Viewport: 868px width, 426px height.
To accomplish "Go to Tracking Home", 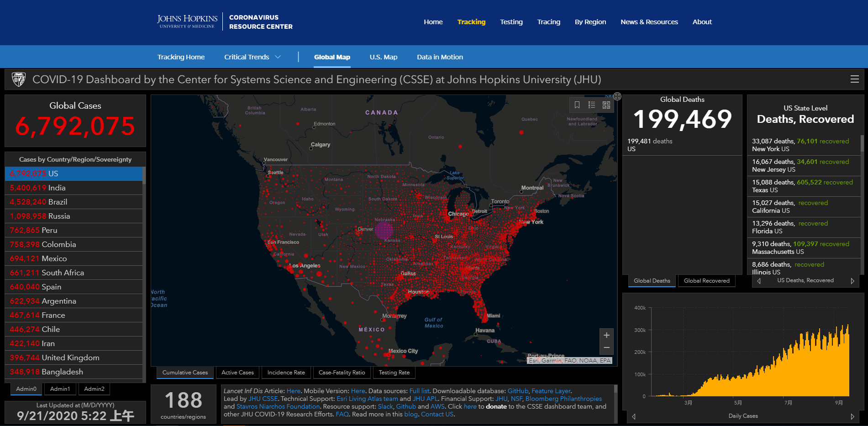I will 181,57.
